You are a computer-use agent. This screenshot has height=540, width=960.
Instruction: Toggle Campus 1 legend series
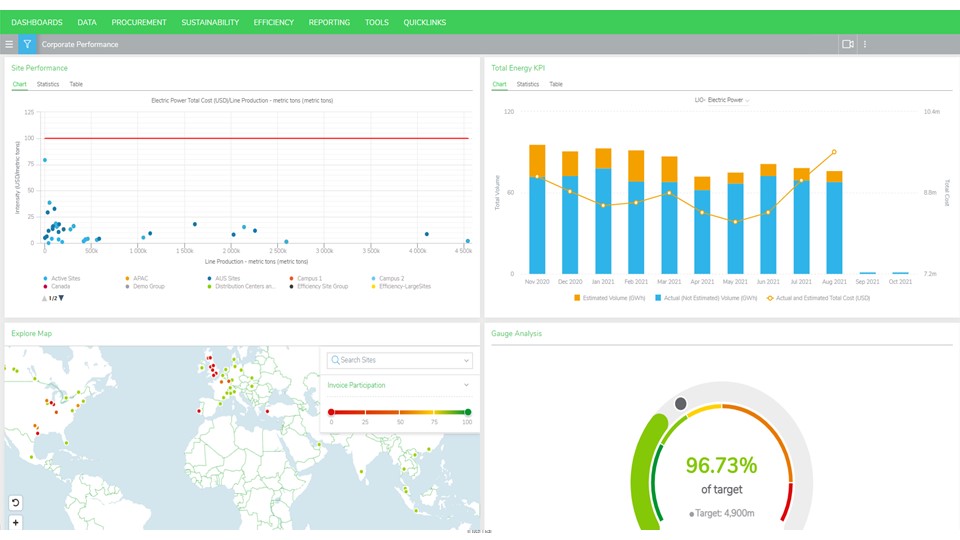pyautogui.click(x=306, y=279)
